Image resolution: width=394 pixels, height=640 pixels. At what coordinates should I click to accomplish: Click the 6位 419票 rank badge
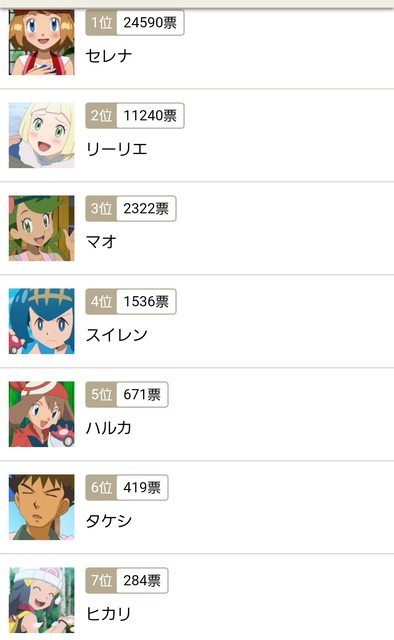[127, 487]
